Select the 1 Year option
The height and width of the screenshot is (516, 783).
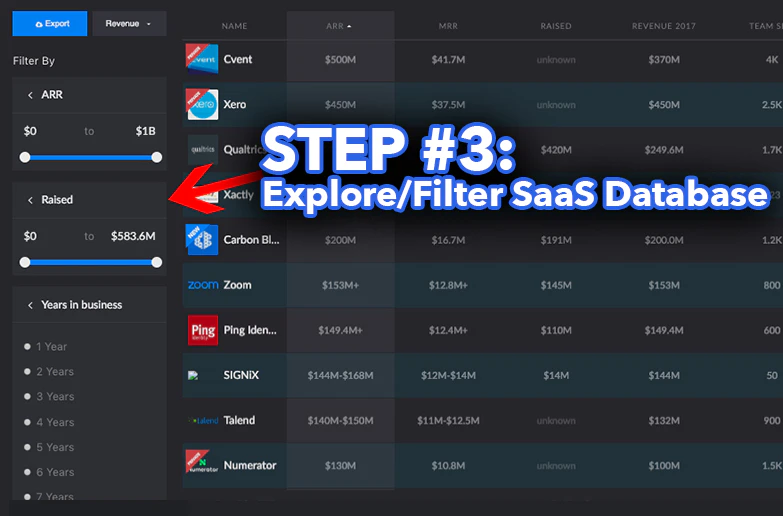46,347
